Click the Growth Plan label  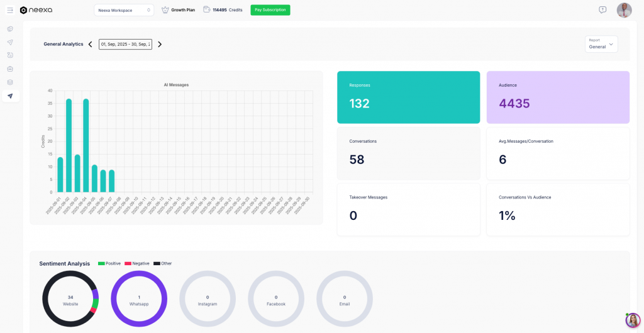click(182, 10)
